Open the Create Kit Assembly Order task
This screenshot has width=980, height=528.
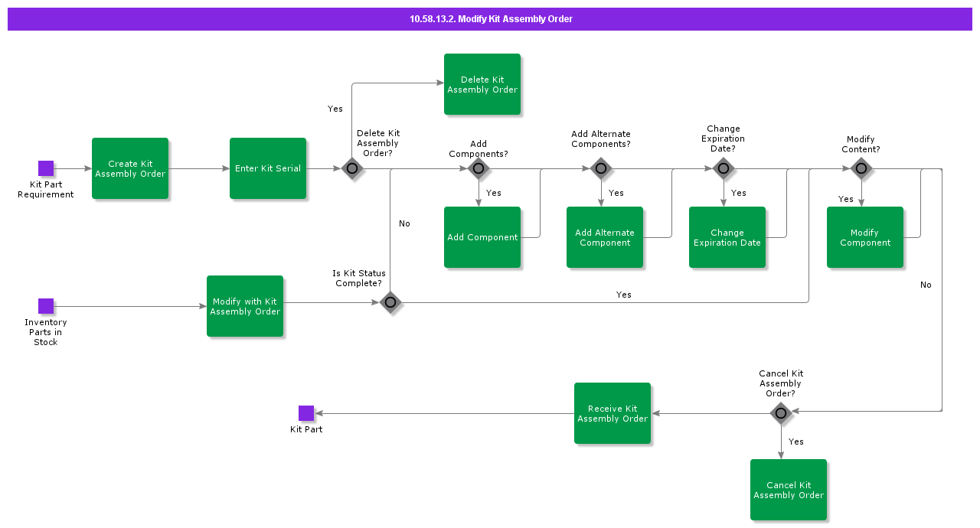point(130,168)
